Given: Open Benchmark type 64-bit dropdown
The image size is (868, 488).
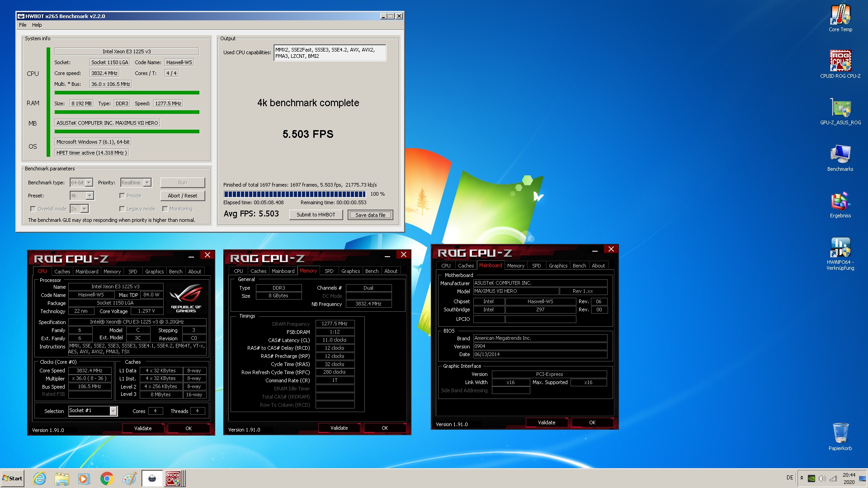Looking at the screenshot, I should 81,183.
